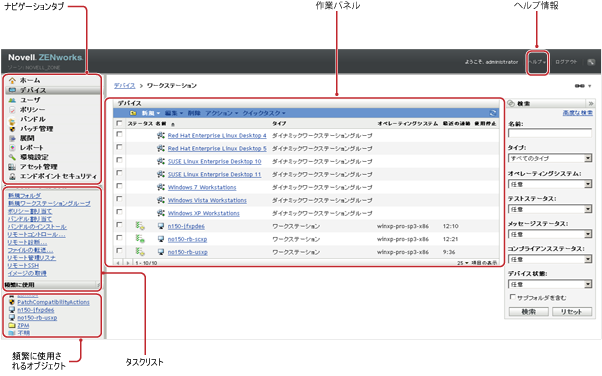Go to next page with the right arrow
Screen dimensions: 602x376
pyautogui.click(x=127, y=263)
